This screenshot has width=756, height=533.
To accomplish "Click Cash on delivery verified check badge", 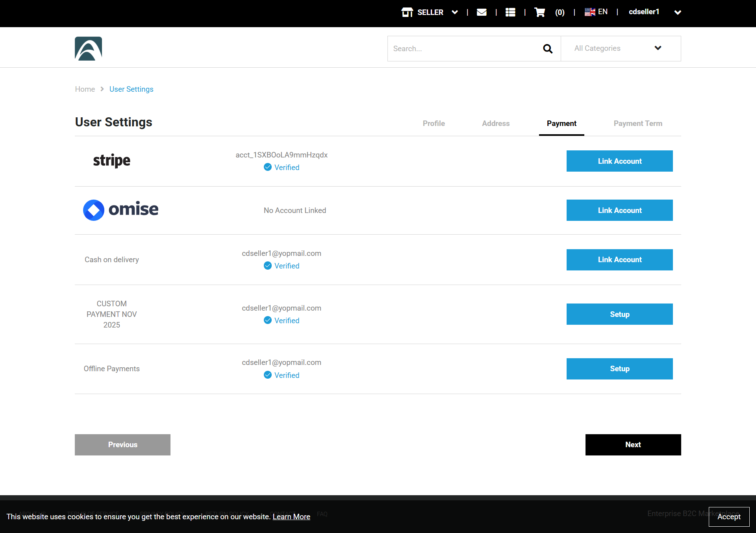I will 268,266.
